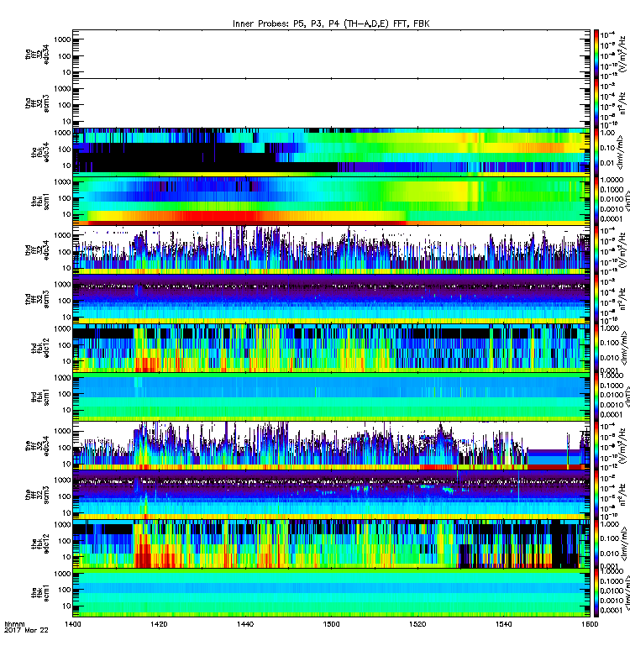Click the 'thd fff 32 scm3' y-axis label

(x=37, y=299)
